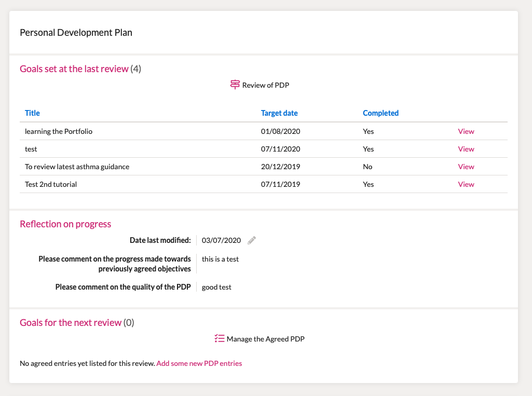This screenshot has height=396, width=532.
Task: Click the Review of PDP signpost icon
Action: (235, 85)
